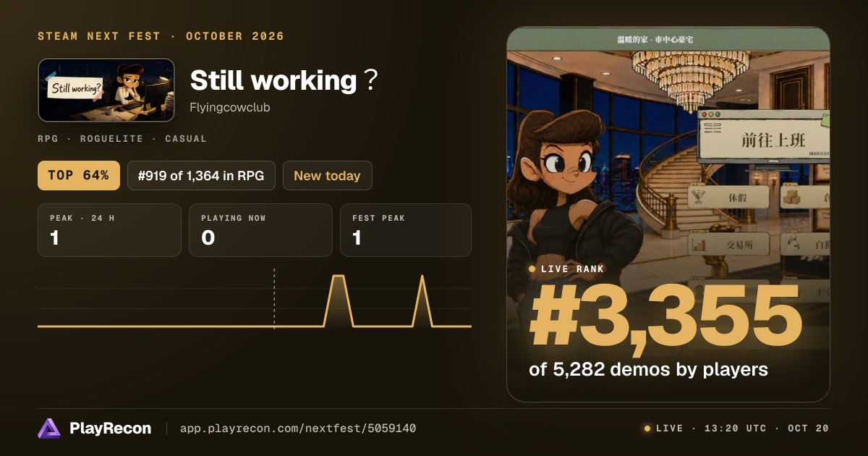Click the dashed vertical marker in chart
This screenshot has width=868, height=456.
(x=274, y=298)
